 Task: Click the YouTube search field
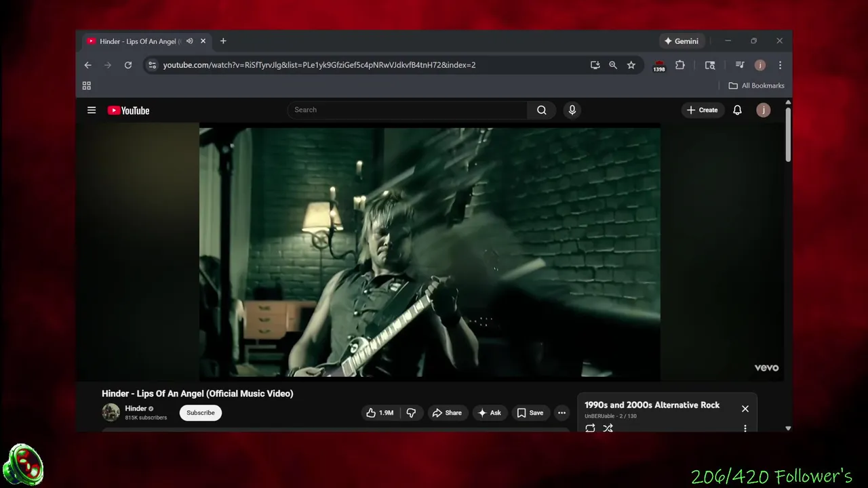tap(407, 110)
